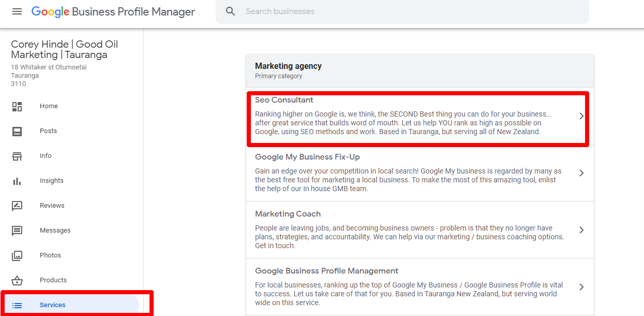
Task: Click the search magnifier icon
Action: (x=231, y=11)
